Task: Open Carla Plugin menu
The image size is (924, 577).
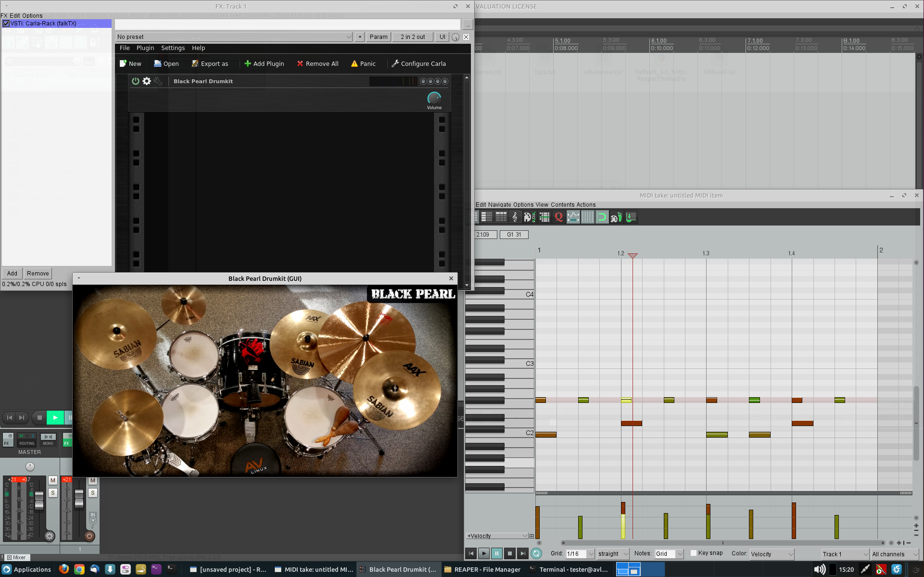Action: [x=145, y=48]
